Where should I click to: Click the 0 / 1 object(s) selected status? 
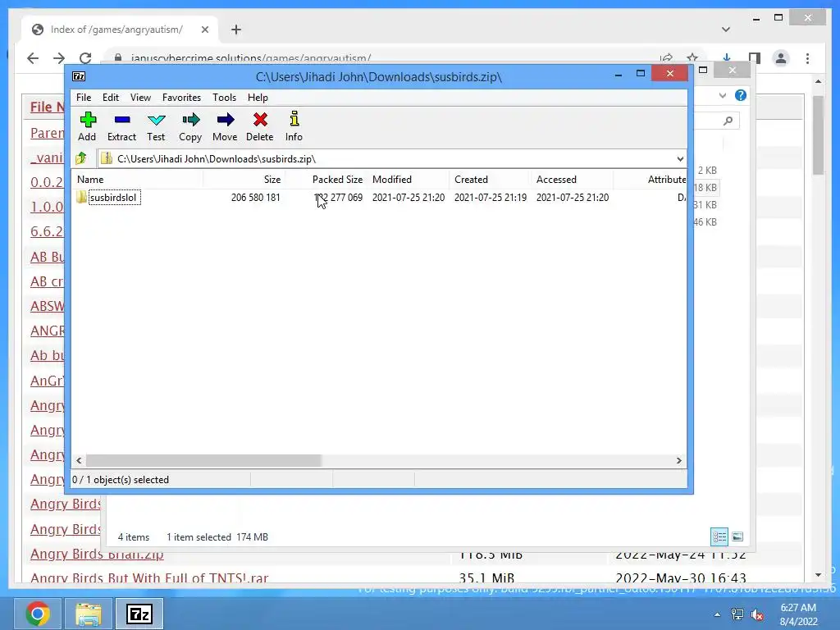(121, 479)
